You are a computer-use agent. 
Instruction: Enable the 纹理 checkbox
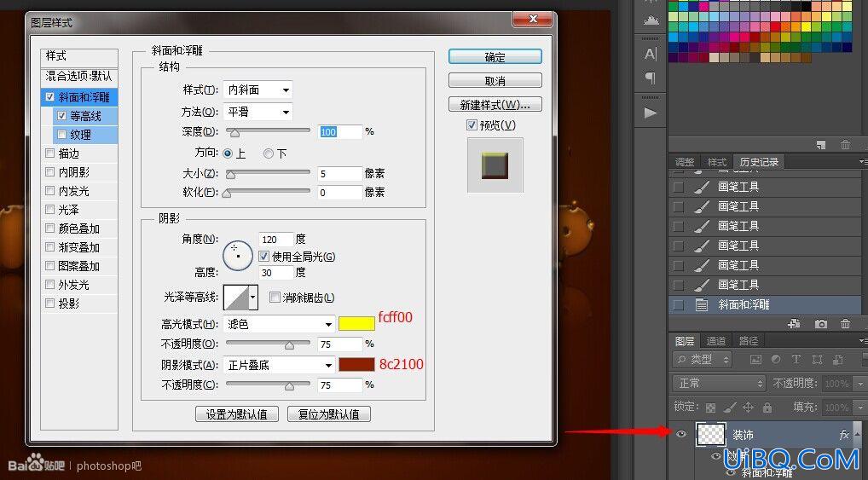[61, 135]
